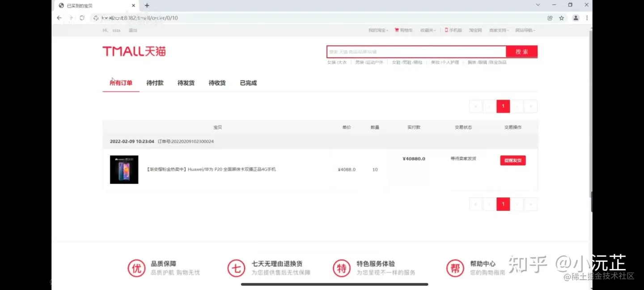Screen dimensions: 644x290
Task: Bookmark this page with the star icon
Action: 562,18
